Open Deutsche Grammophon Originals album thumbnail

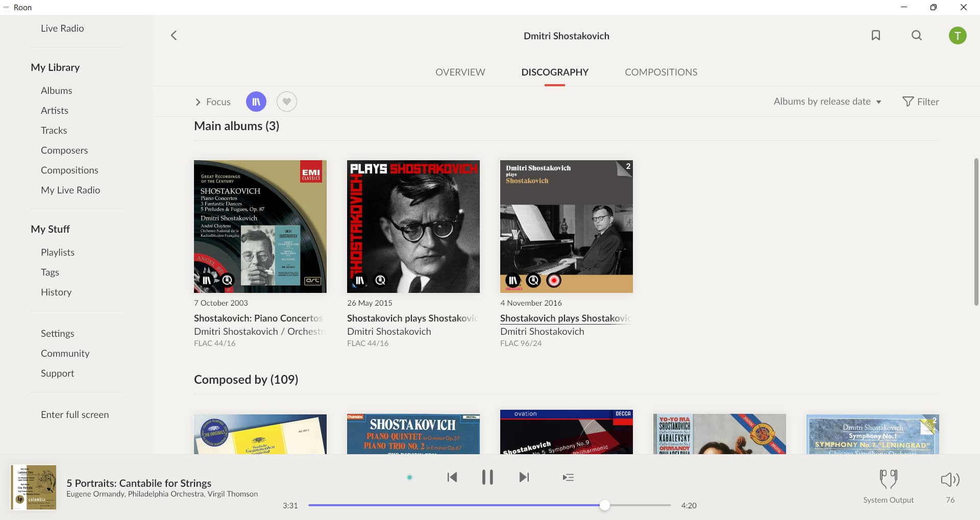260,434
